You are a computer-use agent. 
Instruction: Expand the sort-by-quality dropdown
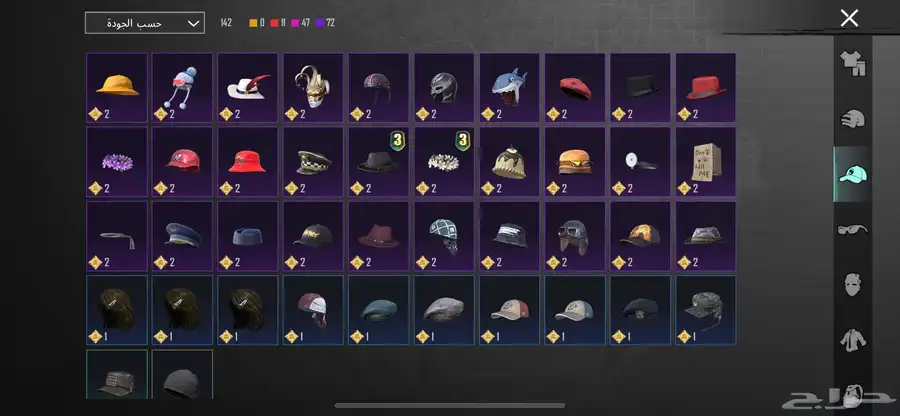click(x=145, y=23)
